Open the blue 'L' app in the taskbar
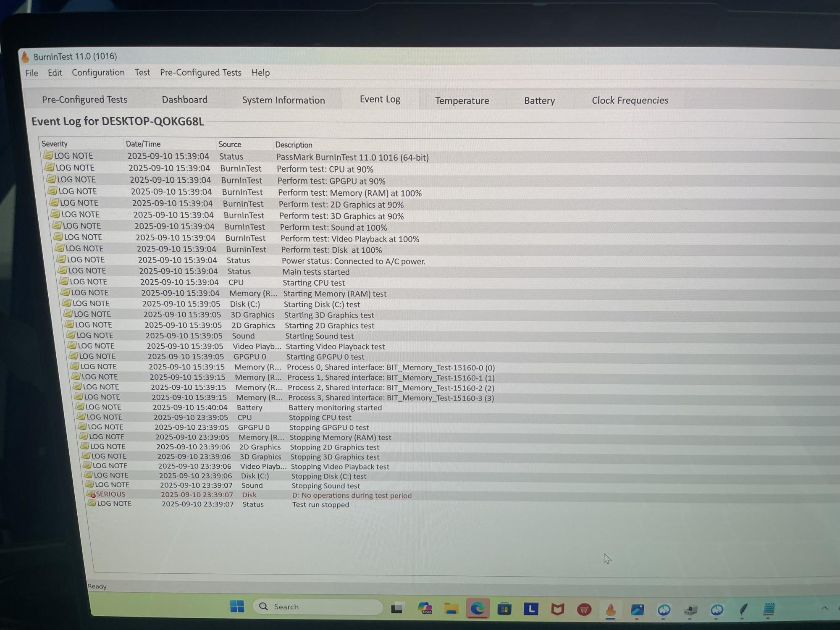The image size is (840, 630). pyautogui.click(x=531, y=609)
